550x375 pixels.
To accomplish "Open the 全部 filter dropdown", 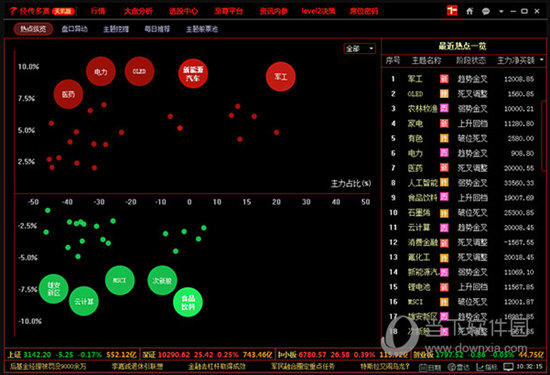I will click(x=360, y=48).
